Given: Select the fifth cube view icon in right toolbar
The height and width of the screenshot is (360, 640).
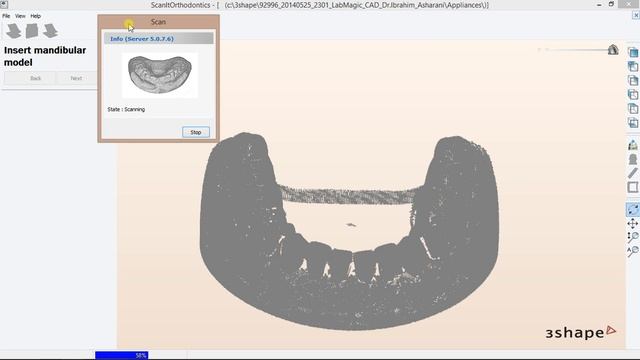Looking at the screenshot, I should (x=633, y=109).
